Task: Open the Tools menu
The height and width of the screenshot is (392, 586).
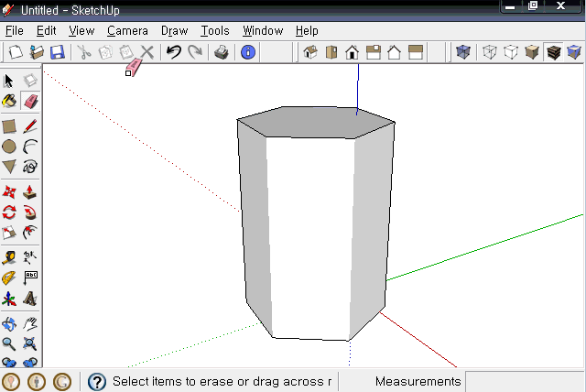Action: coord(215,30)
